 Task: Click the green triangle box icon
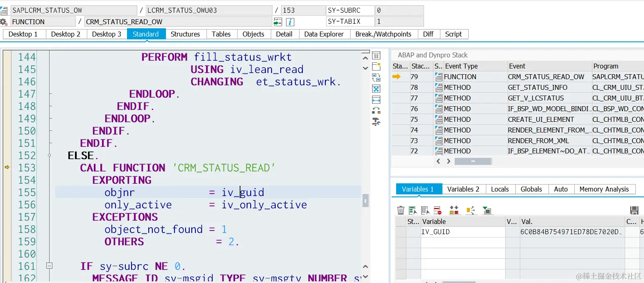point(487,210)
